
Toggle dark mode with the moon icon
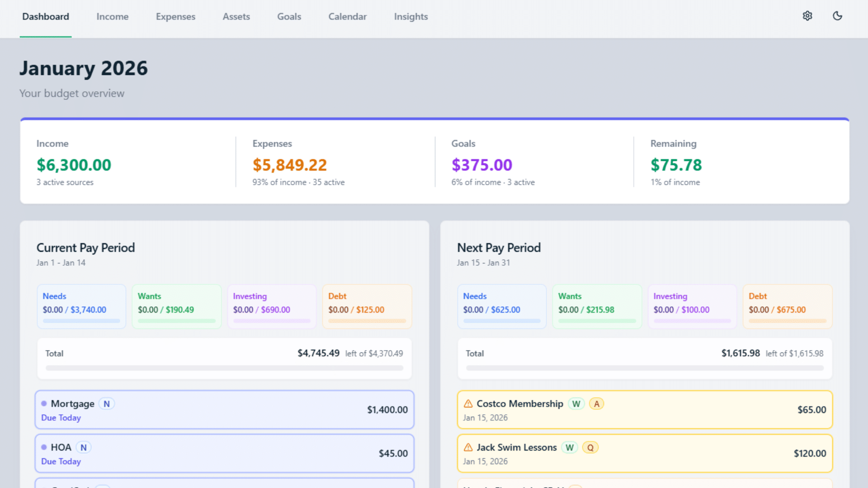837,16
